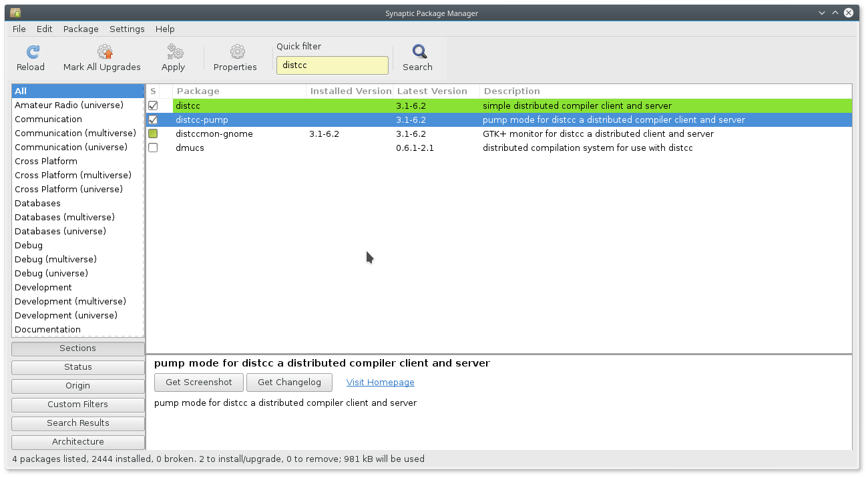This screenshot has width=868, height=478.
Task: Sort packages by Installed Version column
Action: (x=349, y=91)
